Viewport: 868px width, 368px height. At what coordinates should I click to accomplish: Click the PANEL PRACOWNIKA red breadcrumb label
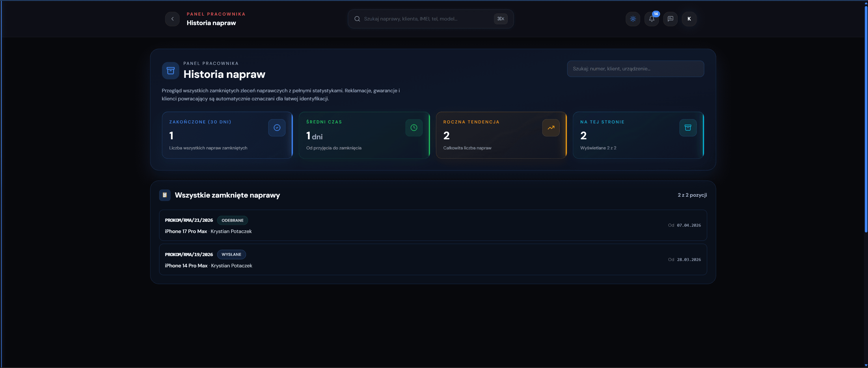[x=216, y=14]
